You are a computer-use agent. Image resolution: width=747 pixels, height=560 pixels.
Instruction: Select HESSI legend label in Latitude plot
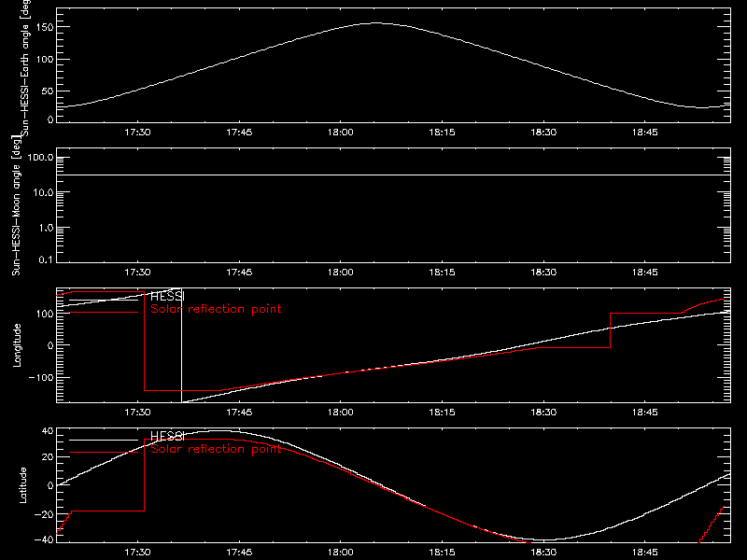pos(167,436)
